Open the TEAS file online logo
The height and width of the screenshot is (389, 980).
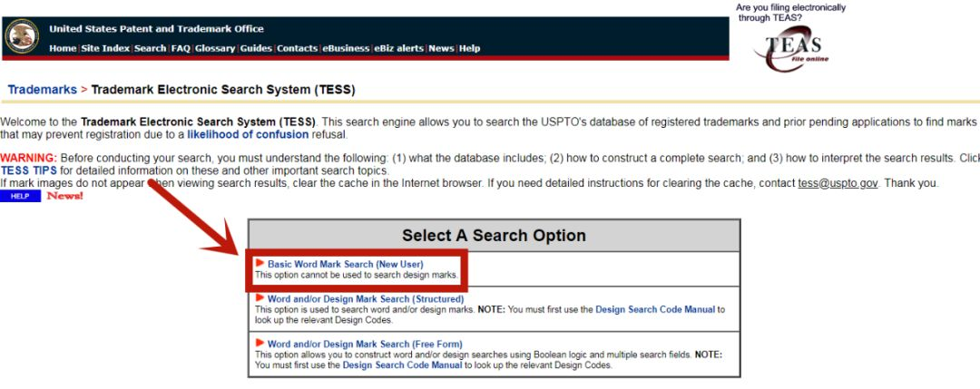[x=792, y=49]
